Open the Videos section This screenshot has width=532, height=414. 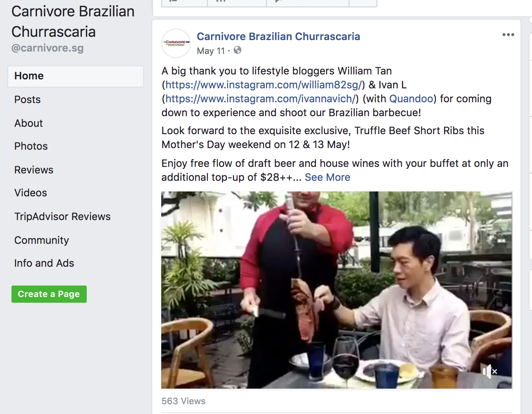click(x=31, y=193)
